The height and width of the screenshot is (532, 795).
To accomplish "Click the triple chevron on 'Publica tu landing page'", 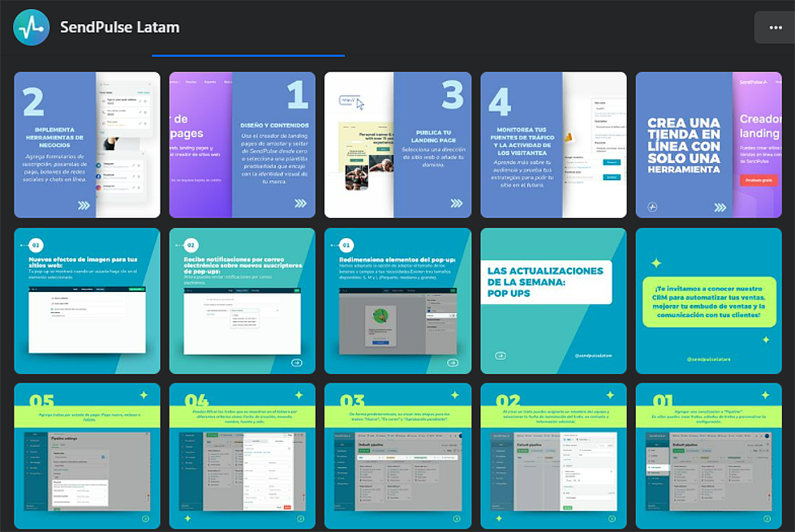I will (456, 204).
